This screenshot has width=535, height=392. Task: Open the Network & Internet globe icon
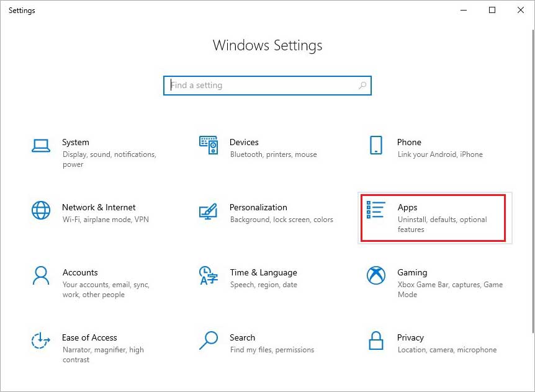click(x=41, y=210)
